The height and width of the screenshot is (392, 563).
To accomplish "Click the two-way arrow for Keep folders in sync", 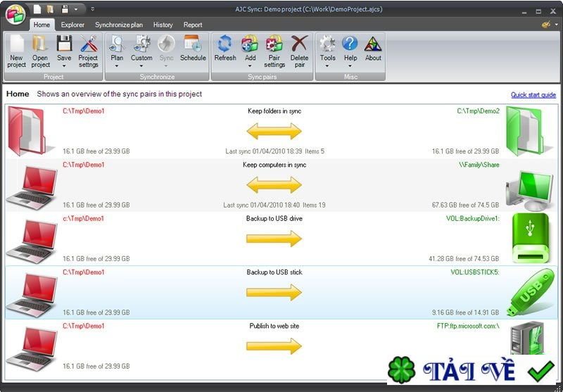I will pyautogui.click(x=274, y=131).
